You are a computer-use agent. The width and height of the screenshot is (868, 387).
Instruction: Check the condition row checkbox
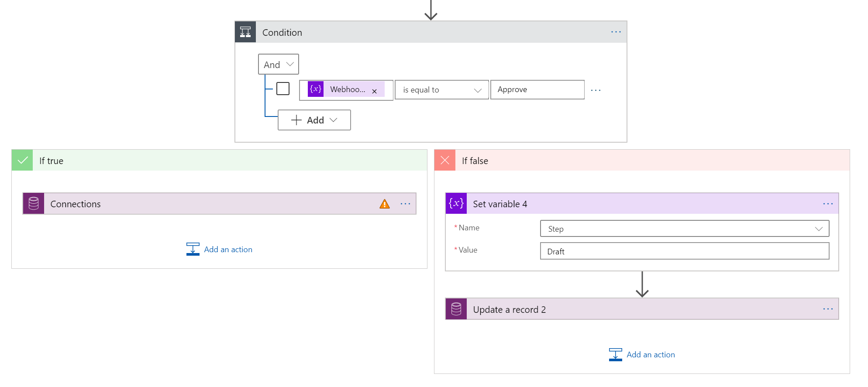coord(283,89)
